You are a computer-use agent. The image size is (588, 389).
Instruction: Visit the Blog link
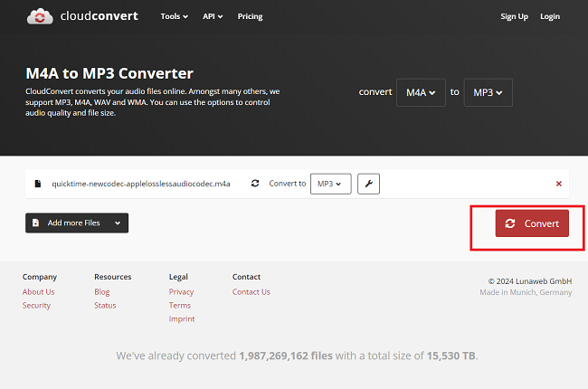tap(102, 292)
